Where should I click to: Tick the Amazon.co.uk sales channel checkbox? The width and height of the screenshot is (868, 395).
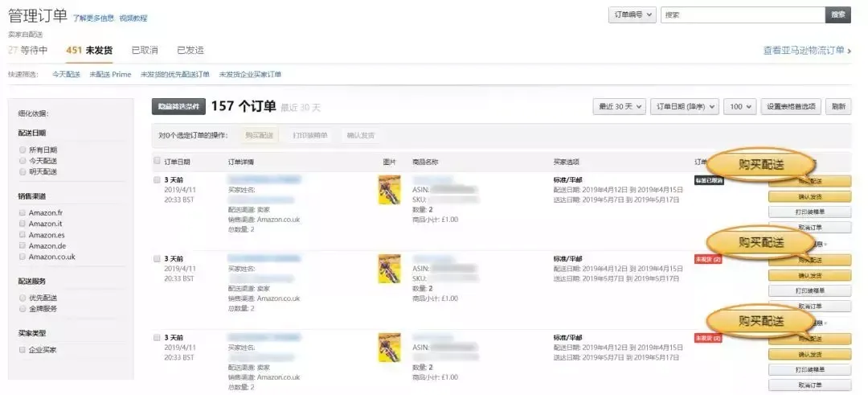[23, 257]
